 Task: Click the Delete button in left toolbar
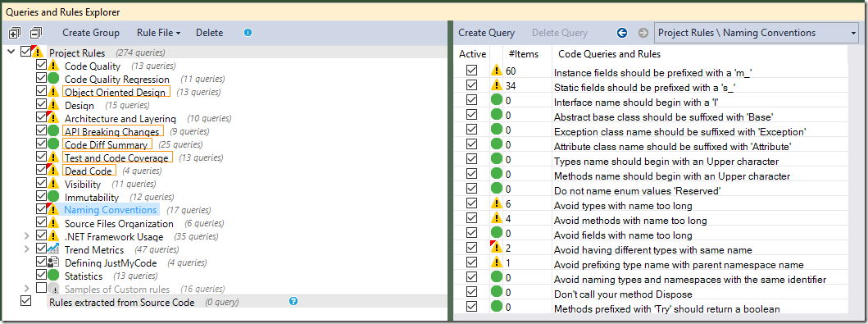pyautogui.click(x=209, y=33)
